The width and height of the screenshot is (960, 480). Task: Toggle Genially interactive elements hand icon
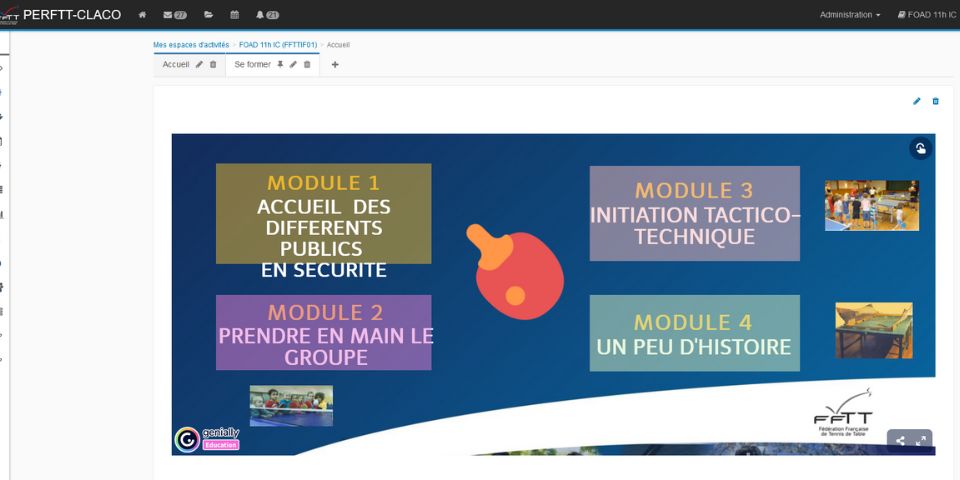pyautogui.click(x=920, y=149)
